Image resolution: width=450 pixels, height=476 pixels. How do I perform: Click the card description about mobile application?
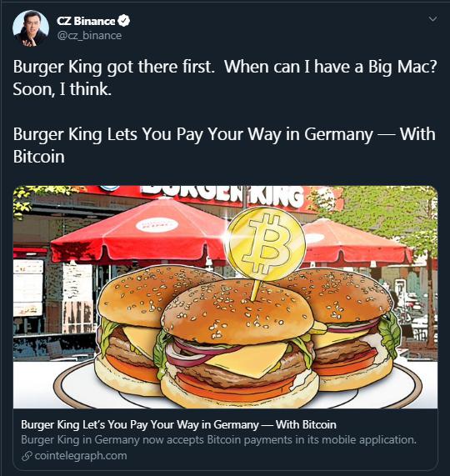[x=218, y=439]
